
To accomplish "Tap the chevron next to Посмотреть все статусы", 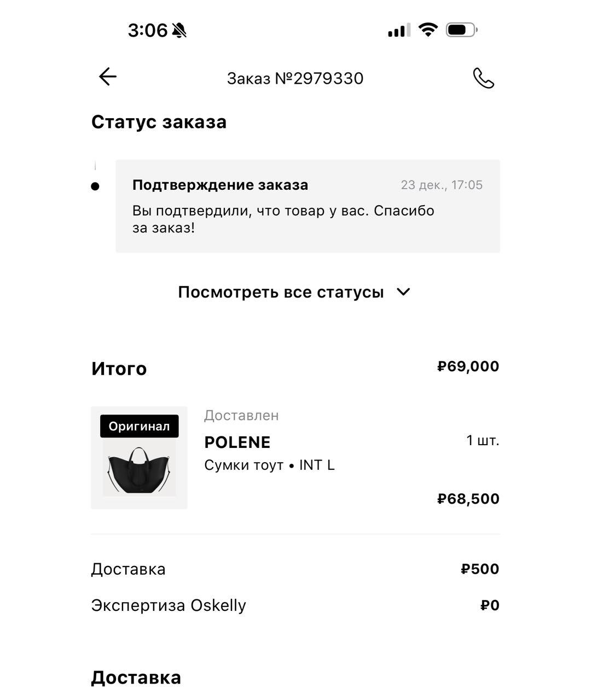I will tap(404, 292).
